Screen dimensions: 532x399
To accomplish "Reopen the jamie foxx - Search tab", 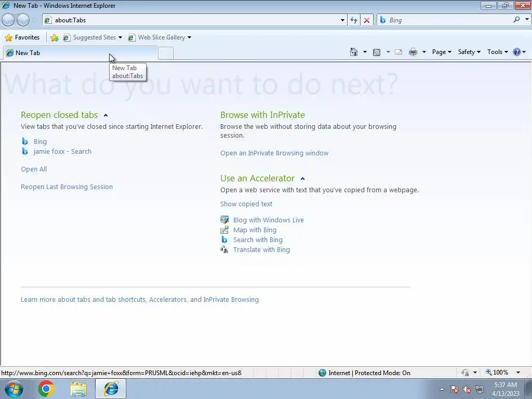I will (x=62, y=151).
